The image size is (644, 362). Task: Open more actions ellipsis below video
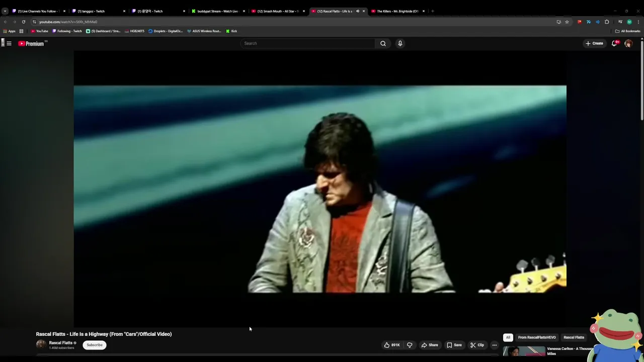point(494,345)
